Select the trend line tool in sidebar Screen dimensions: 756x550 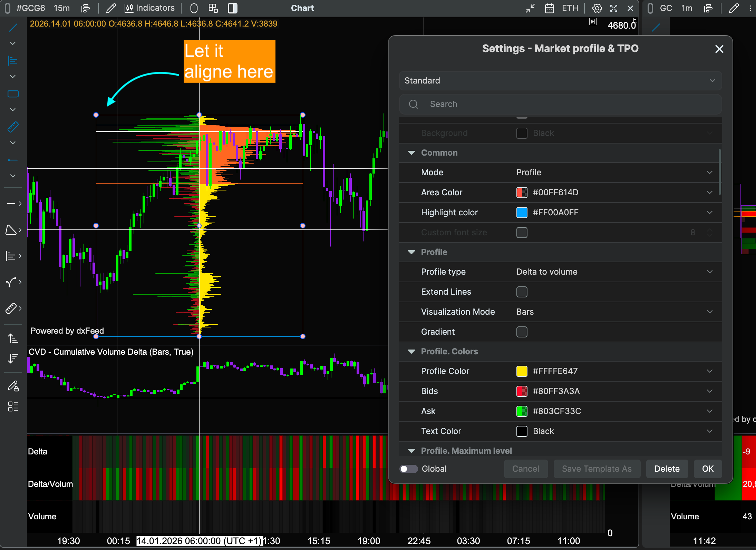pyautogui.click(x=13, y=28)
